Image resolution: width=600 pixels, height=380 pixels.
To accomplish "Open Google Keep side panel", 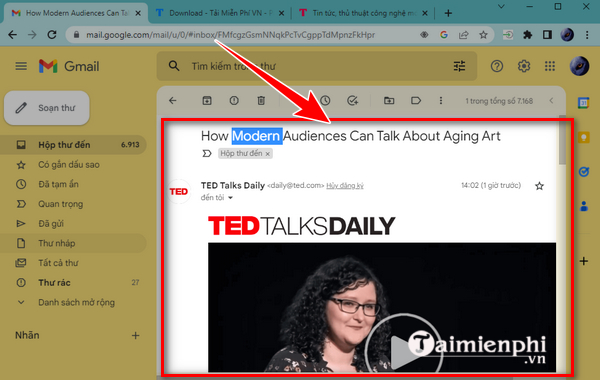I will [584, 137].
